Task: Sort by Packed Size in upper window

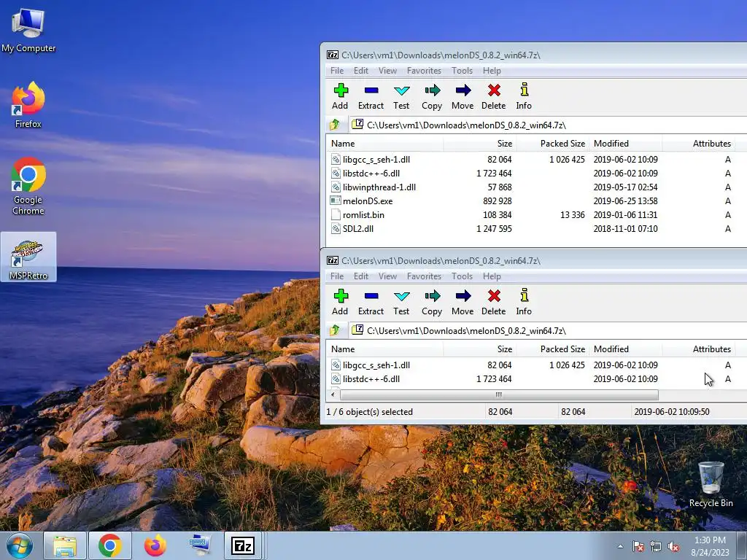Action: tap(553, 144)
